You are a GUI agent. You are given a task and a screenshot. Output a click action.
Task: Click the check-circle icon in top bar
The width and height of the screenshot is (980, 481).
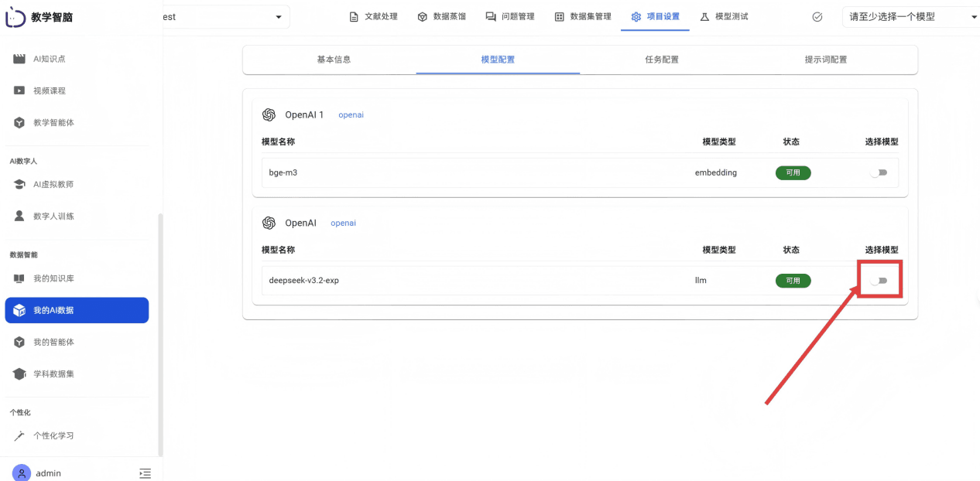[x=817, y=16]
